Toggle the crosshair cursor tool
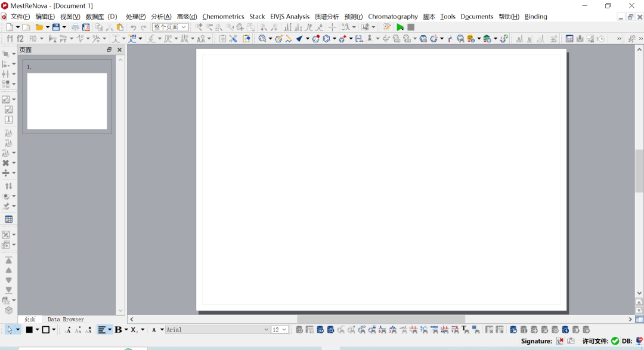This screenshot has height=350, width=644. point(333,27)
